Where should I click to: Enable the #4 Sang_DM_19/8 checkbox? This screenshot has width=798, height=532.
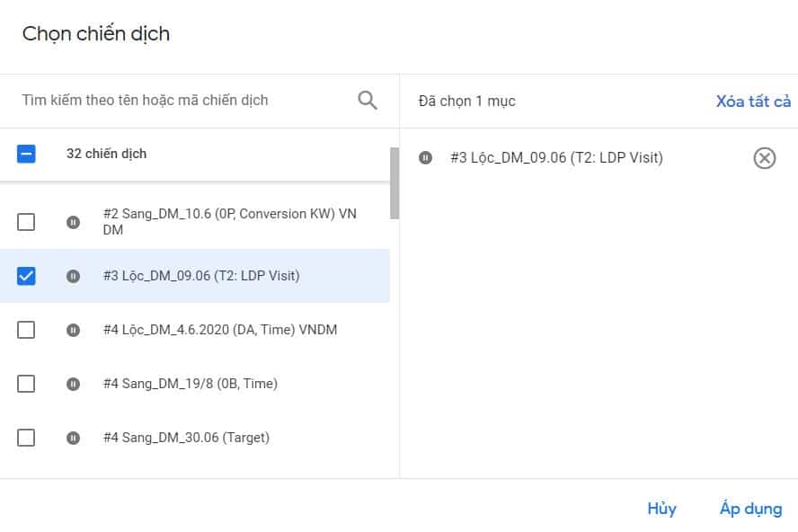(26, 384)
